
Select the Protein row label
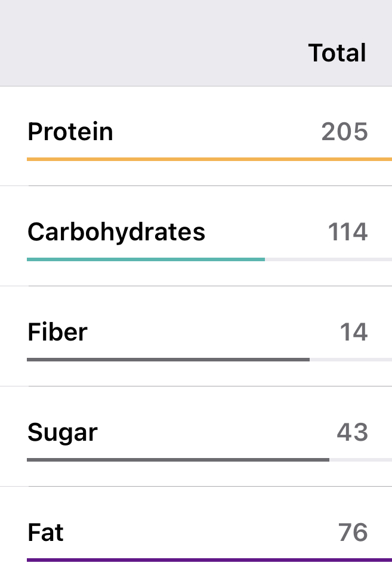point(70,131)
